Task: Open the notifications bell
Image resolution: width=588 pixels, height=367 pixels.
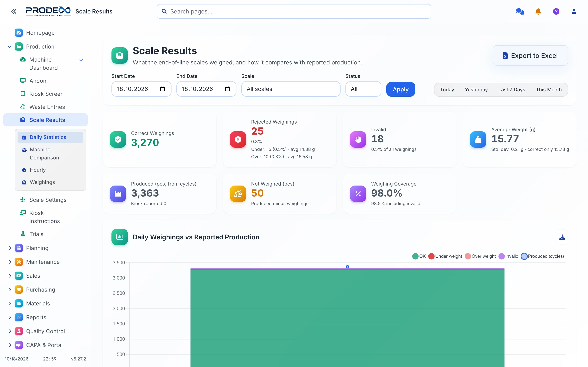Action: (538, 11)
